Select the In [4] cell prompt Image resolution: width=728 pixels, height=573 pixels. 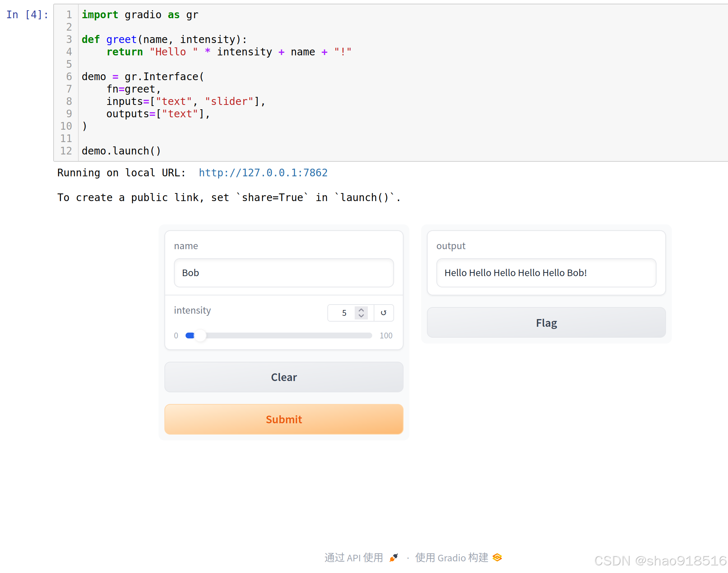coord(27,15)
